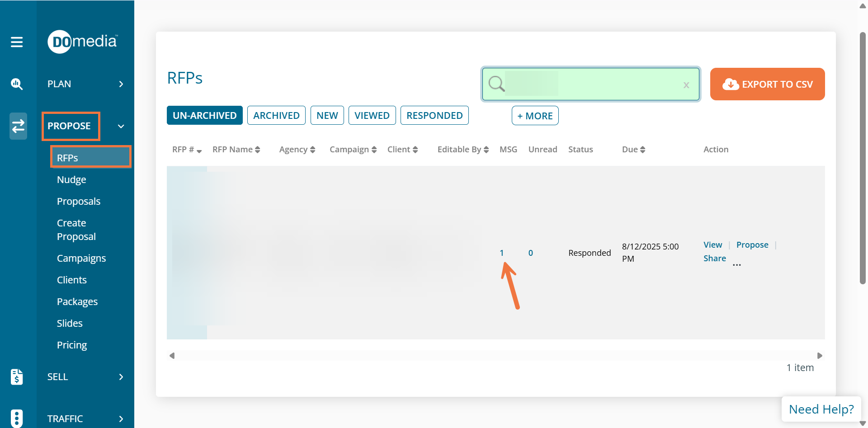The height and width of the screenshot is (428, 868).
Task: Click the EXPORT TO CSV button
Action: [767, 84]
